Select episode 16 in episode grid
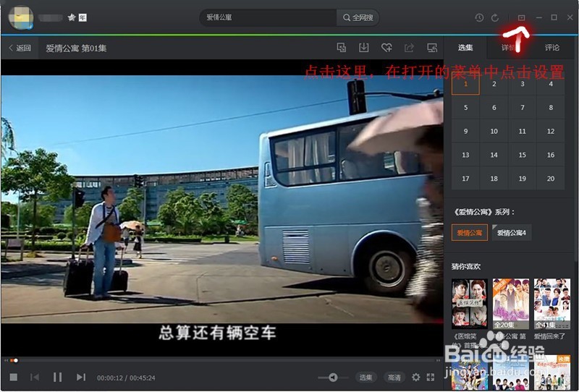 point(551,155)
